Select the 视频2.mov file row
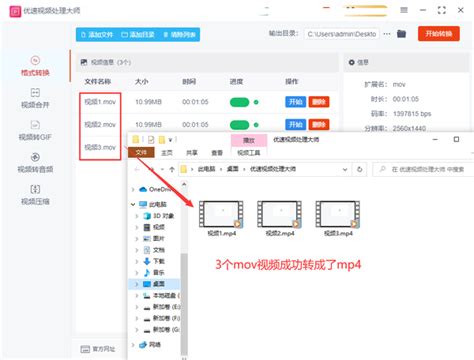 [x=207, y=125]
